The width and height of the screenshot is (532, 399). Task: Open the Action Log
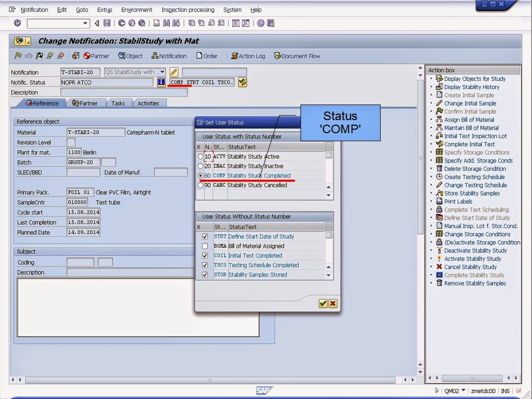click(248, 56)
